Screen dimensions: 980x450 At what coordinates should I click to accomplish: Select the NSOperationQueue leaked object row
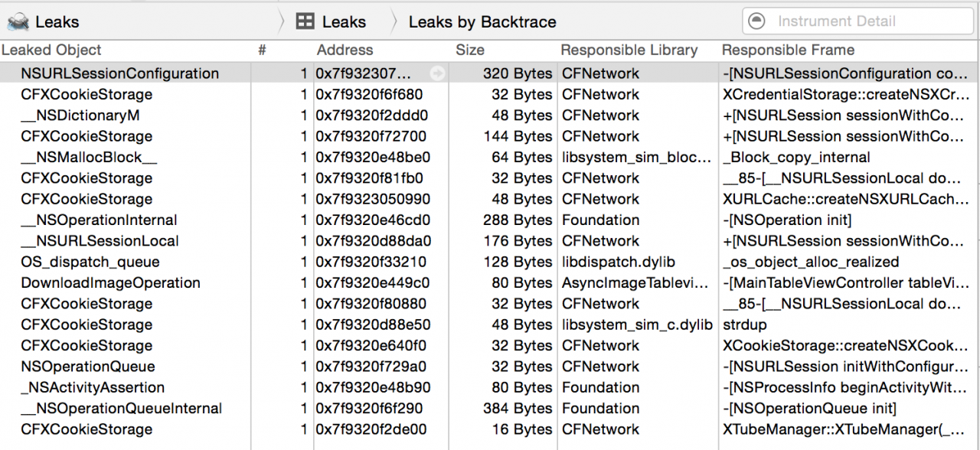point(490,367)
